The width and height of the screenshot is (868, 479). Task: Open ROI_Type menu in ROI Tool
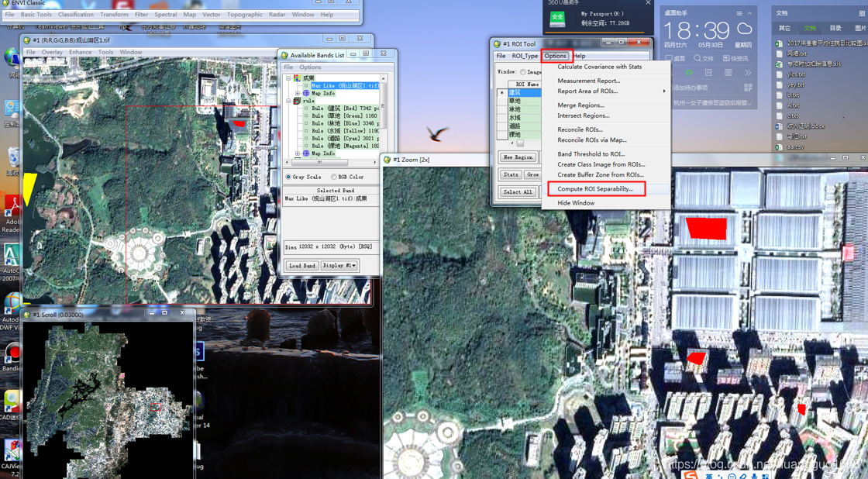[525, 56]
